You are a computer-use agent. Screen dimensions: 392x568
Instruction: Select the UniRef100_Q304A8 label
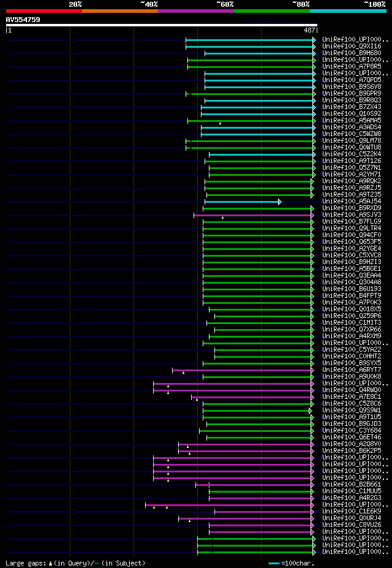pyautogui.click(x=352, y=282)
